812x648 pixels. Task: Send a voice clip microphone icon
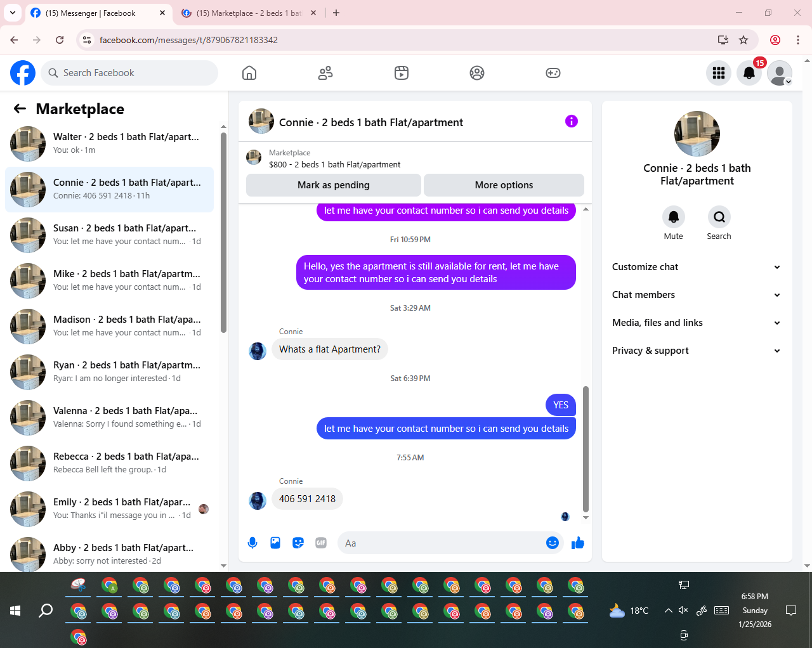tap(252, 543)
